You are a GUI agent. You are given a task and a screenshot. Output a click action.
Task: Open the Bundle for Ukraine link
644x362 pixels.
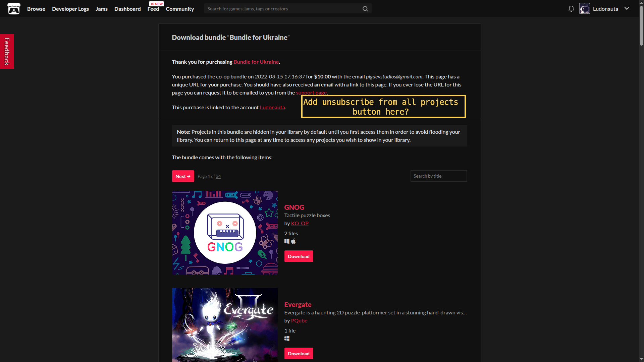click(x=256, y=62)
